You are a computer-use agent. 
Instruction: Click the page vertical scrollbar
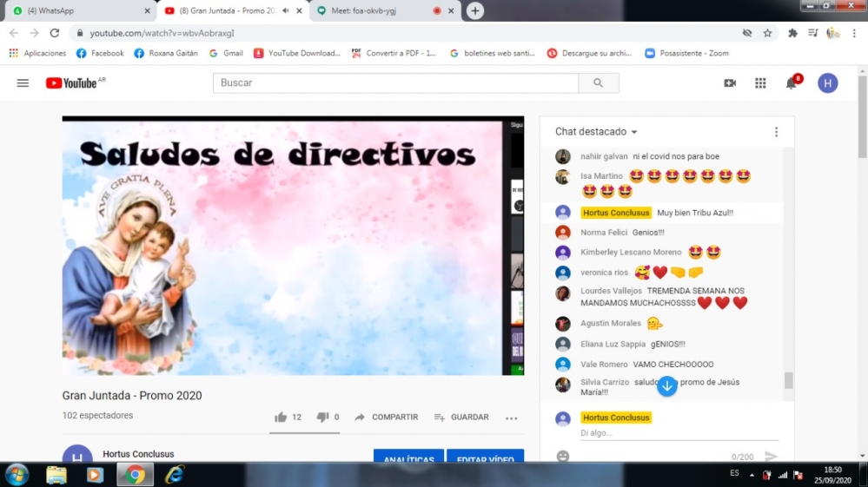tap(863, 117)
